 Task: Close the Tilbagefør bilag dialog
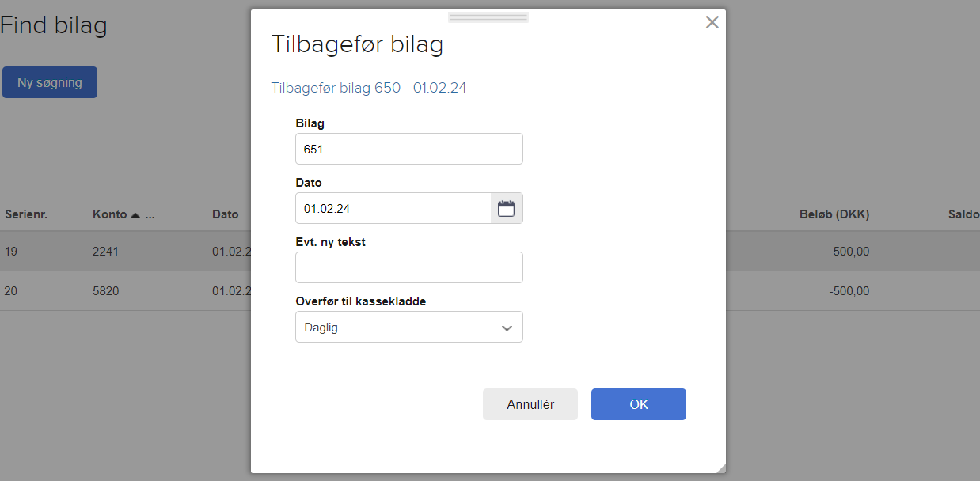tap(711, 22)
